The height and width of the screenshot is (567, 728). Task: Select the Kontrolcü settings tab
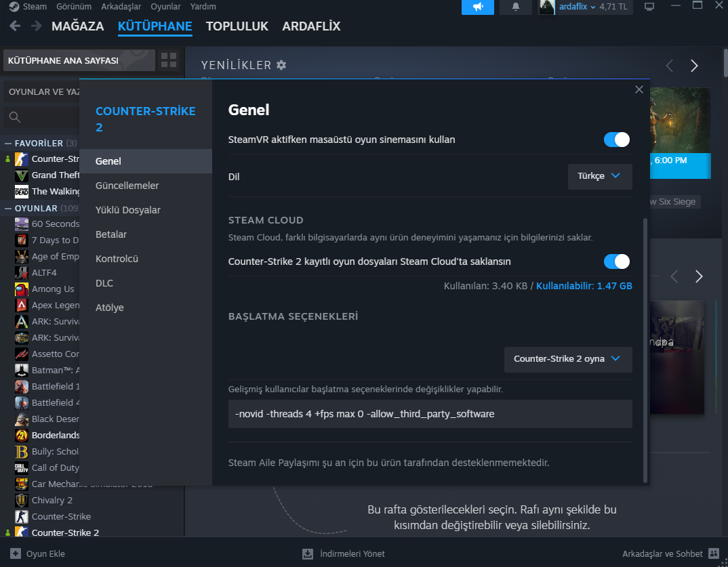tap(146, 259)
